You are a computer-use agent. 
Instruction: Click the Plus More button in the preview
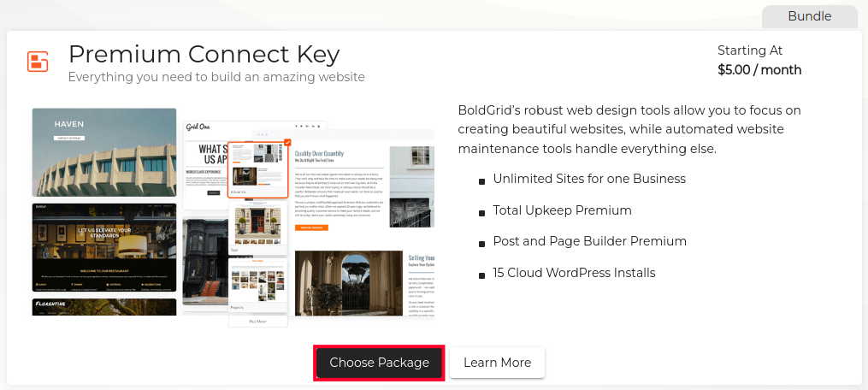coord(257,322)
